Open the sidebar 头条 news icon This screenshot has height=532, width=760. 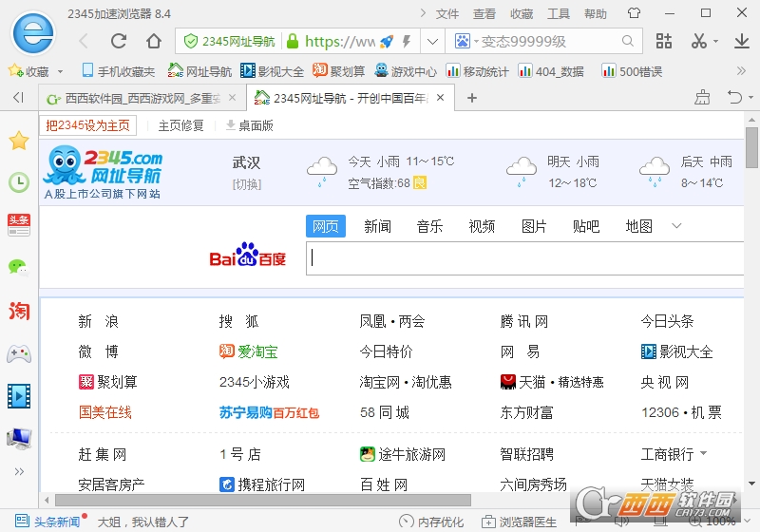(x=19, y=225)
